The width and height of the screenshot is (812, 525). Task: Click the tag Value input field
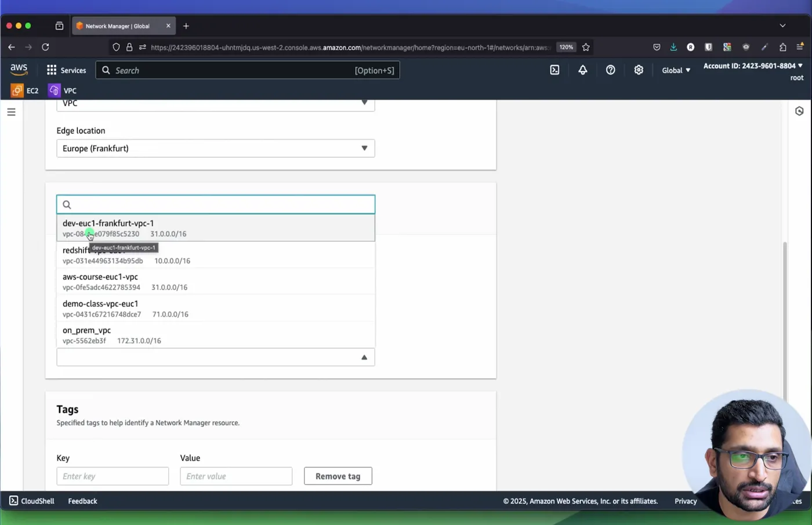[x=236, y=476]
